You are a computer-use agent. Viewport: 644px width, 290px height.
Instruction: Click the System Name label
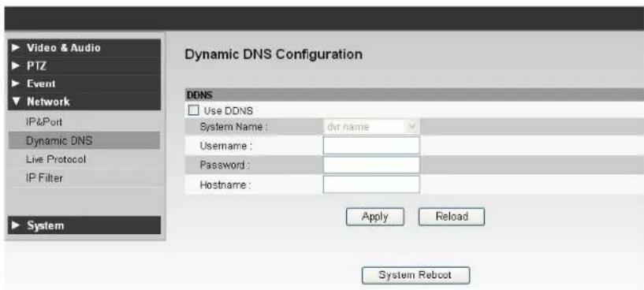233,127
